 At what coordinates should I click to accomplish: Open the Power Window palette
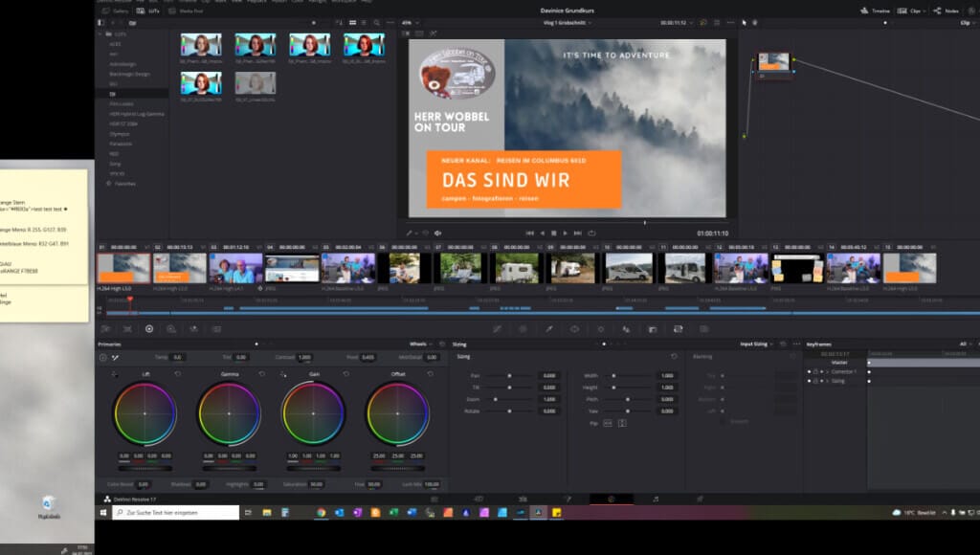pos(574,329)
